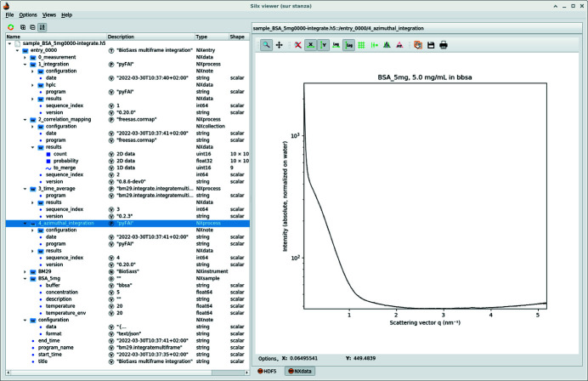Copy plot snapshot to clipboard
Screen dimensions: 588x381
click(417, 44)
